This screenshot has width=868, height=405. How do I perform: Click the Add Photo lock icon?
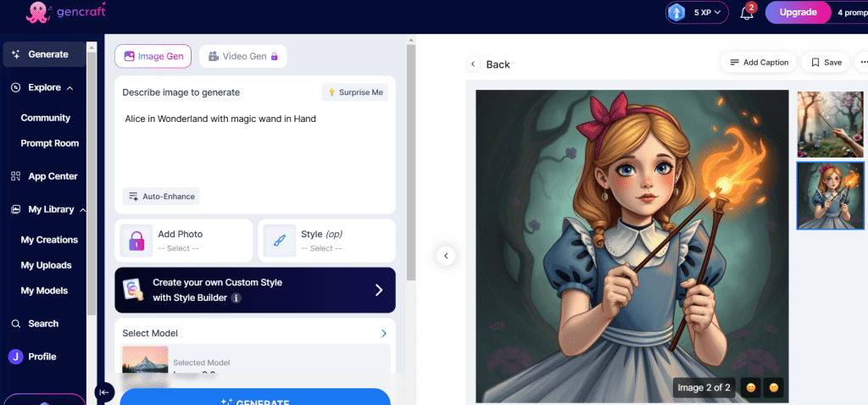point(136,241)
